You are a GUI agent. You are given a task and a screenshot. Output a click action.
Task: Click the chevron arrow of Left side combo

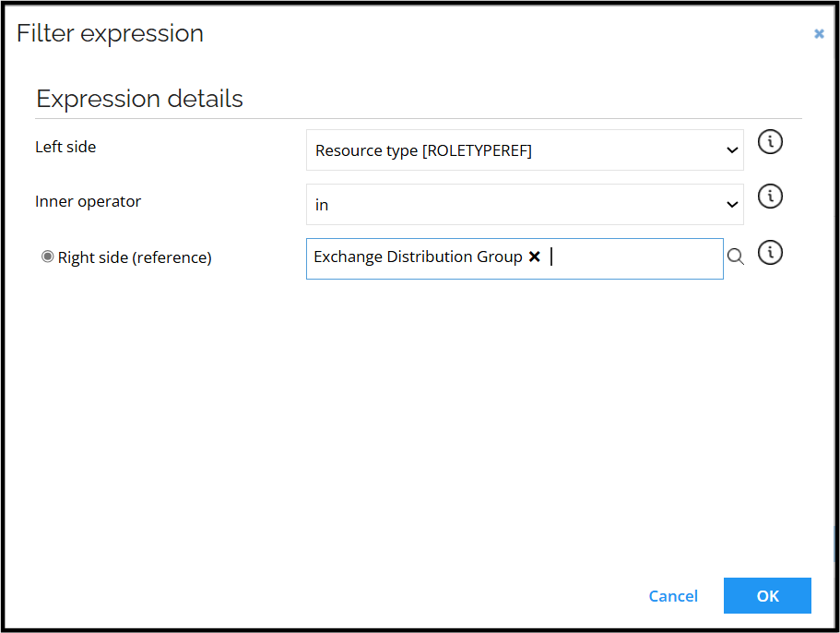732,150
